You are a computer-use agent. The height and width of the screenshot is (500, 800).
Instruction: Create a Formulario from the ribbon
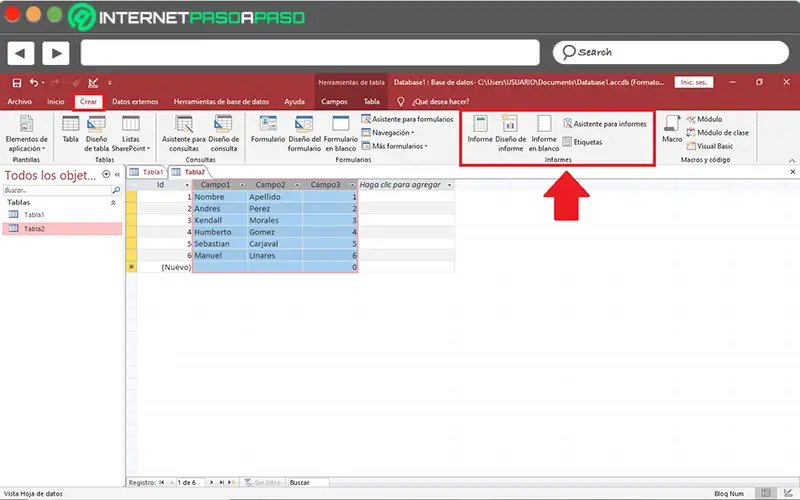coord(268,129)
